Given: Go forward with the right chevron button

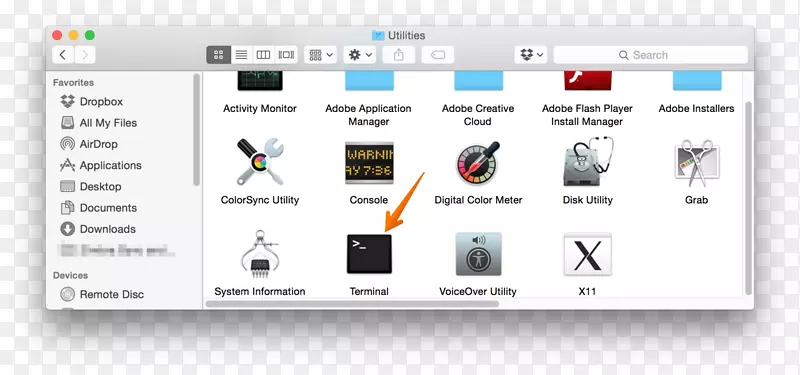Looking at the screenshot, I should tap(85, 55).
